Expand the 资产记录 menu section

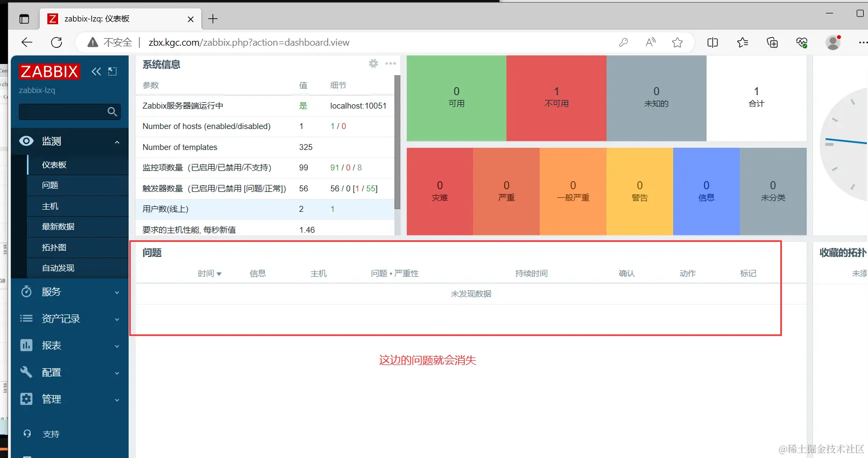[117, 319]
